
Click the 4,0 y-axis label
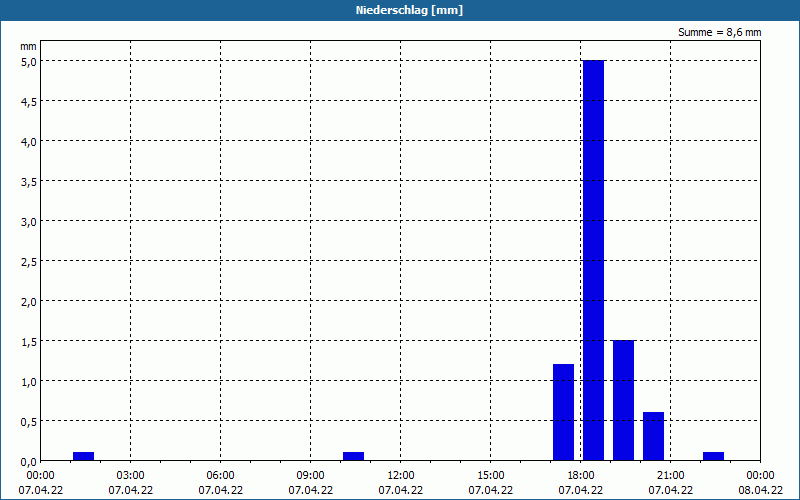coord(29,142)
